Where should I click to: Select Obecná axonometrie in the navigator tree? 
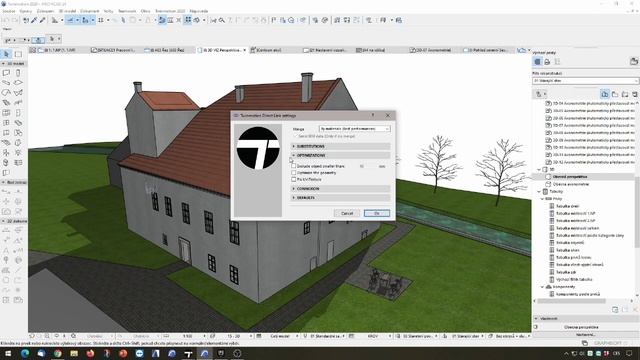coord(571,184)
